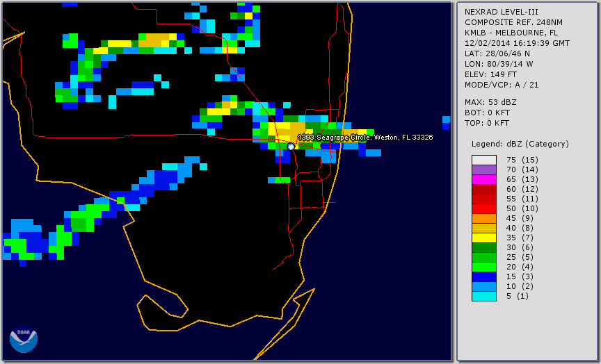Select the 20 dBZ bright green swatch
Viewport: 601px width, 364px height.
[x=484, y=267]
